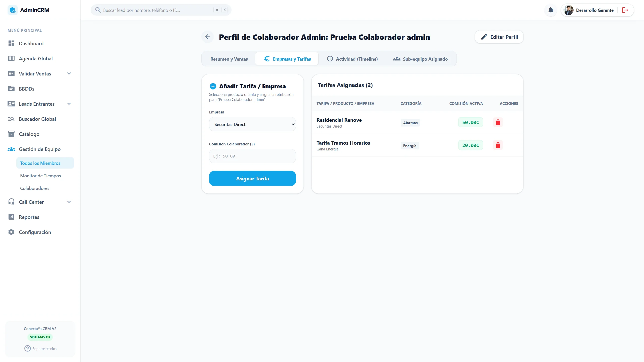The width and height of the screenshot is (644, 362).
Task: Open the notifications bell
Action: 551,10
